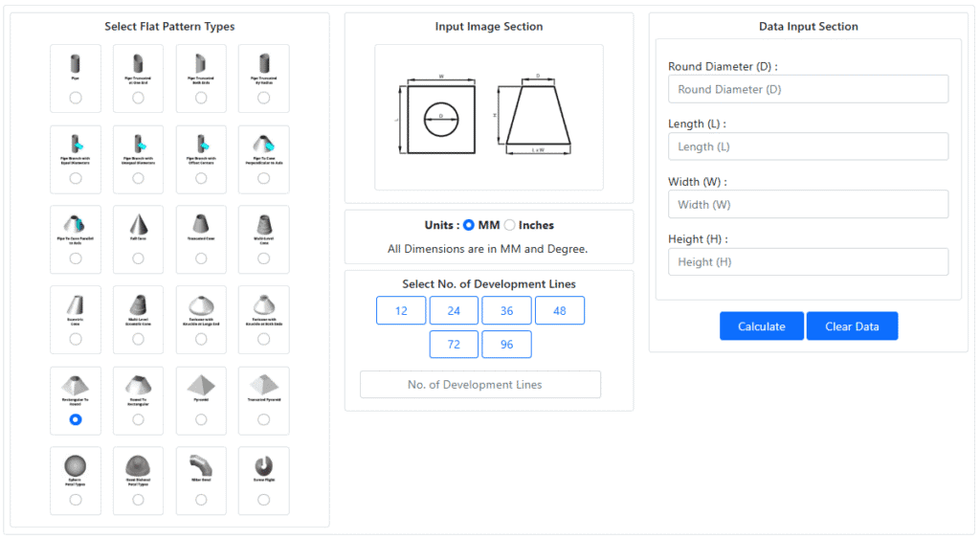Choose 36 development lines
The width and height of the screenshot is (980, 539).
point(507,311)
